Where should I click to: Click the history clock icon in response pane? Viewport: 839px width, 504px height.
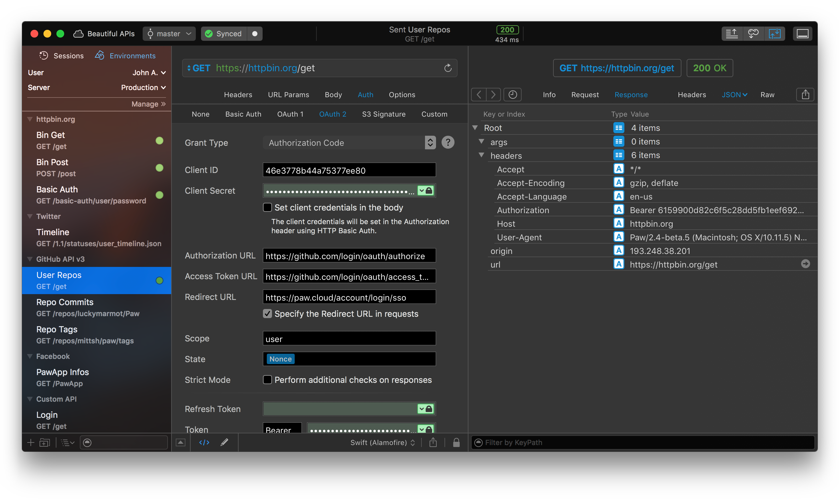(513, 94)
